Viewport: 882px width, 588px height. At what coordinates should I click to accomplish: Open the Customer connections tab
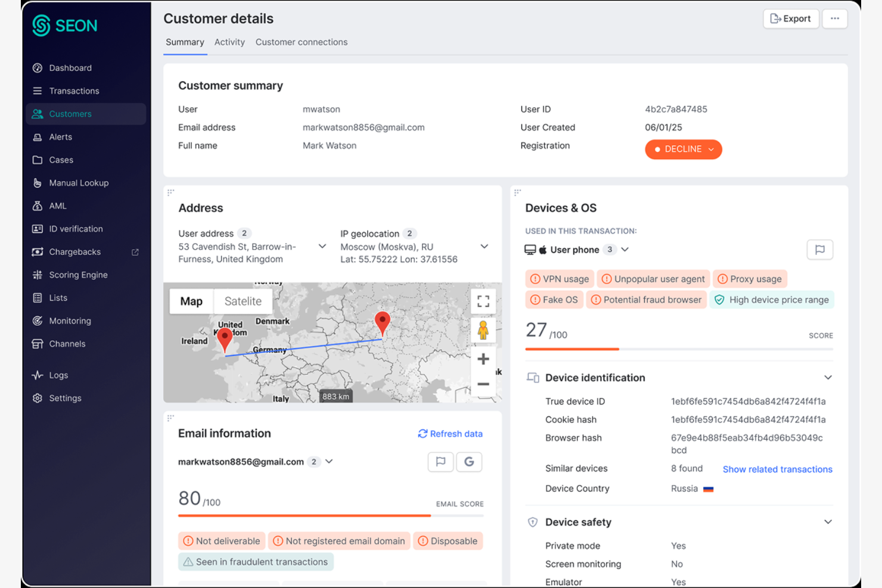pyautogui.click(x=302, y=42)
